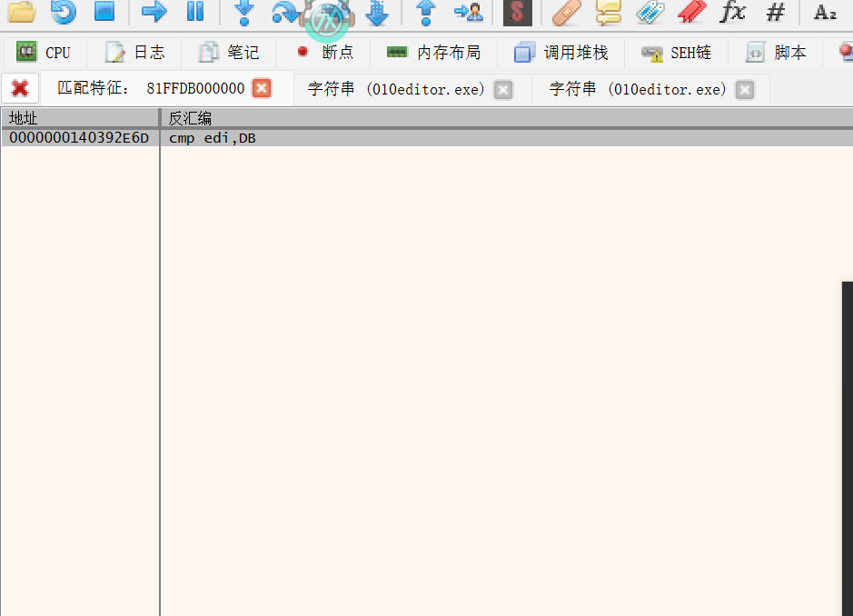Viewport: 853px width, 616px height.
Task: Pause execution of the debuggee
Action: coord(195,12)
